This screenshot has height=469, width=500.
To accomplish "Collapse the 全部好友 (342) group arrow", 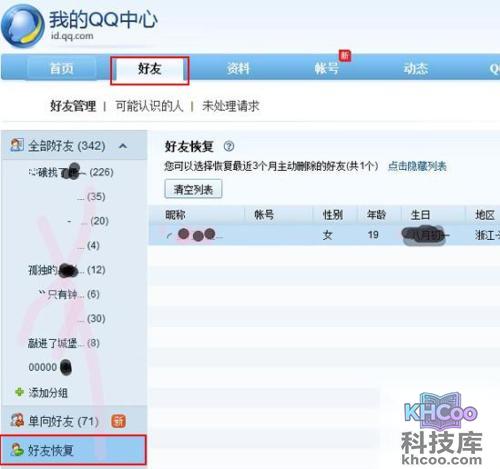I will tap(123, 146).
